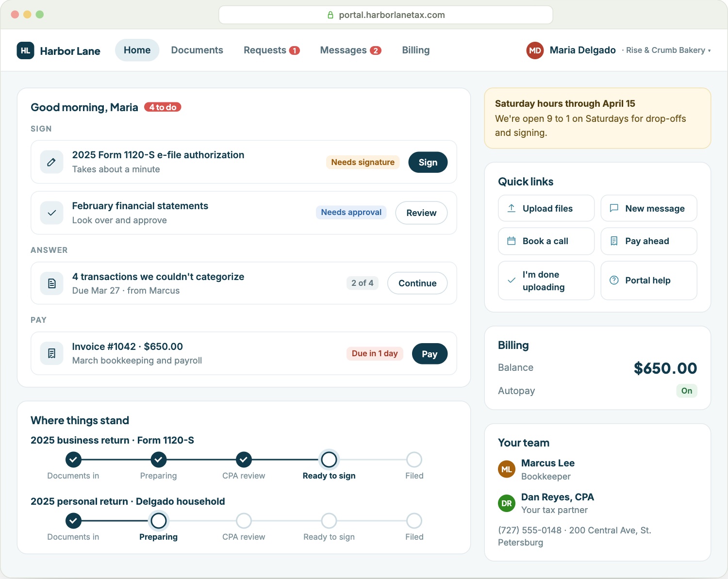Screen dimensions: 728x579
Task: Click the 4 to do badge
Action: [163, 107]
